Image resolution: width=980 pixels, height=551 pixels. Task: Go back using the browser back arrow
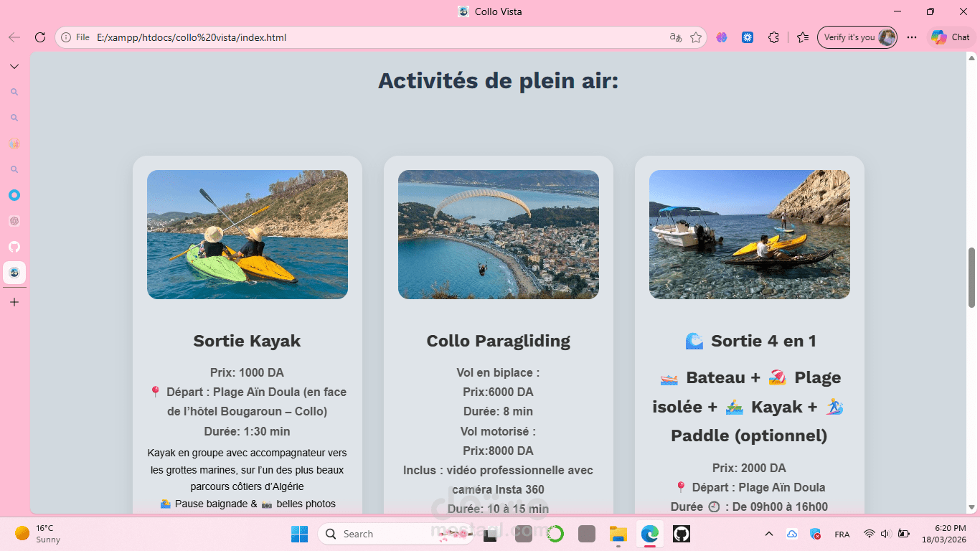pyautogui.click(x=14, y=37)
